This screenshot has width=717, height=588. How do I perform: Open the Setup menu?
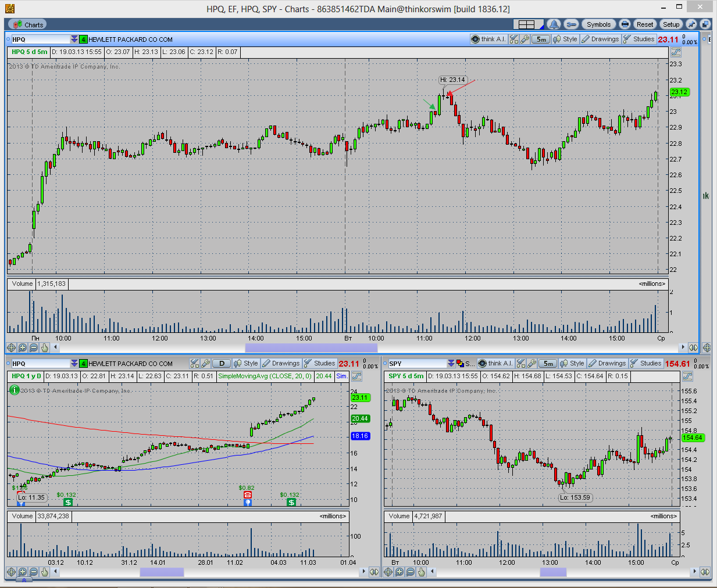coord(671,24)
